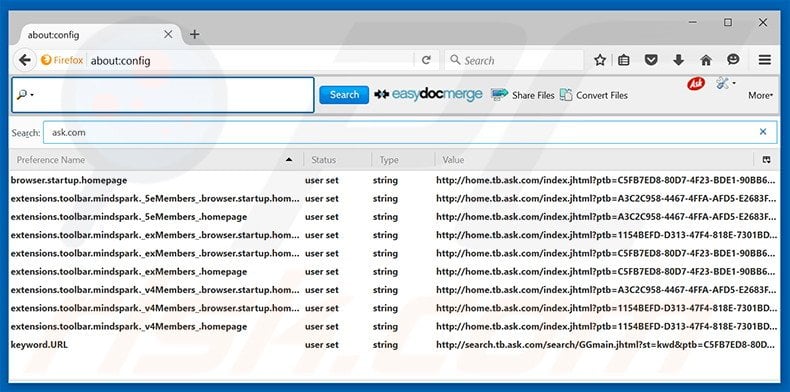Sort by Value column header
The width and height of the screenshot is (790, 392).
click(595, 160)
